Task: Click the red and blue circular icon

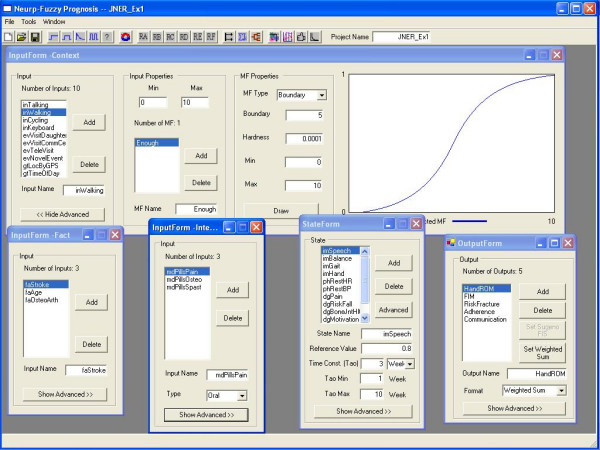Action: pos(126,37)
